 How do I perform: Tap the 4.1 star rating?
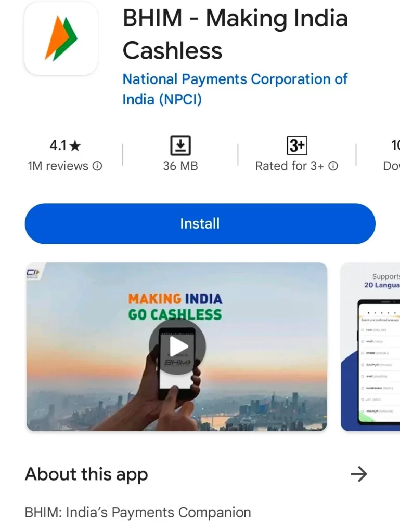point(65,146)
